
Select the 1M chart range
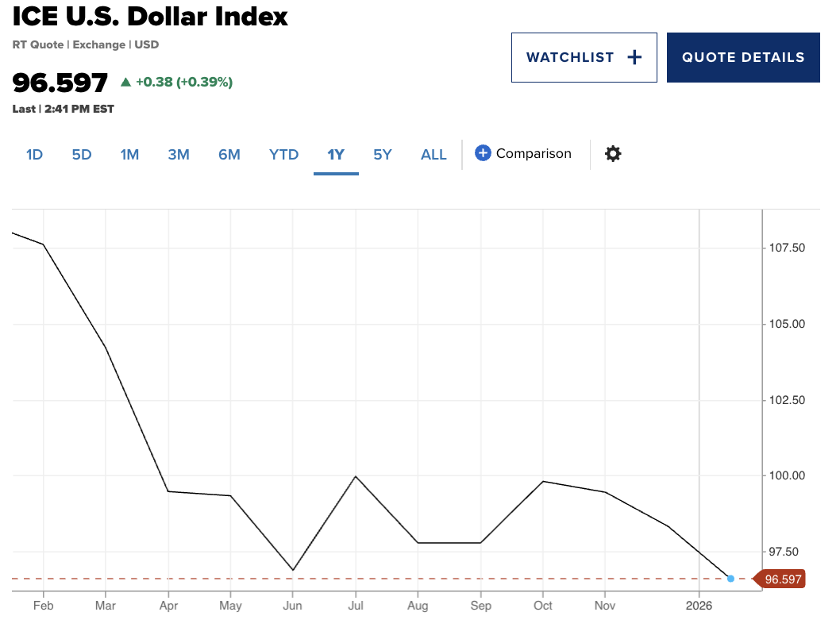pyautogui.click(x=129, y=155)
